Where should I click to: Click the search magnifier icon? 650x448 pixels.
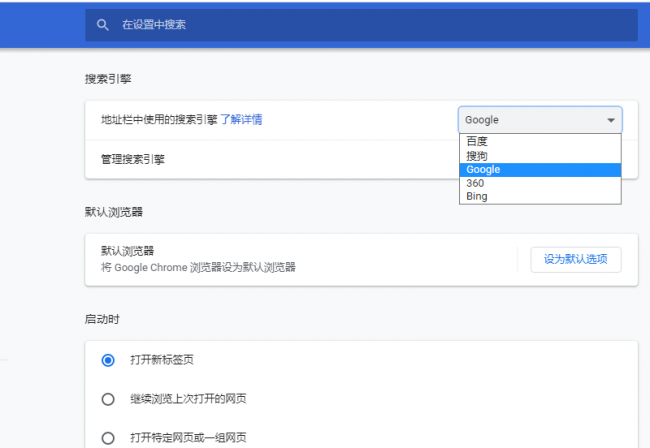pos(103,25)
